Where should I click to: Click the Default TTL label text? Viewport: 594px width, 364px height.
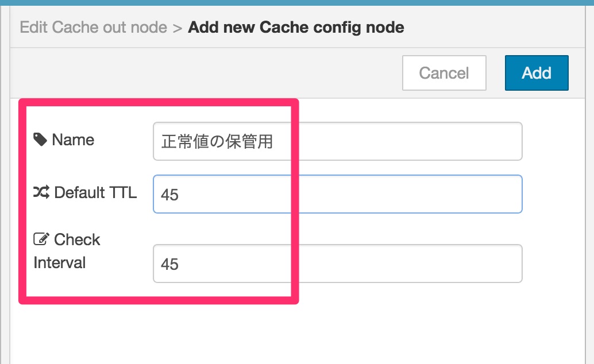(95, 192)
